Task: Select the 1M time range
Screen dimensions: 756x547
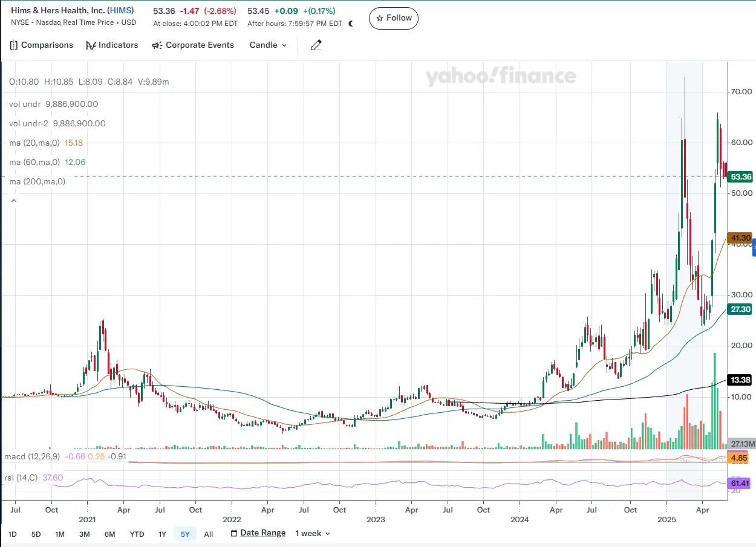Action: pyautogui.click(x=60, y=534)
